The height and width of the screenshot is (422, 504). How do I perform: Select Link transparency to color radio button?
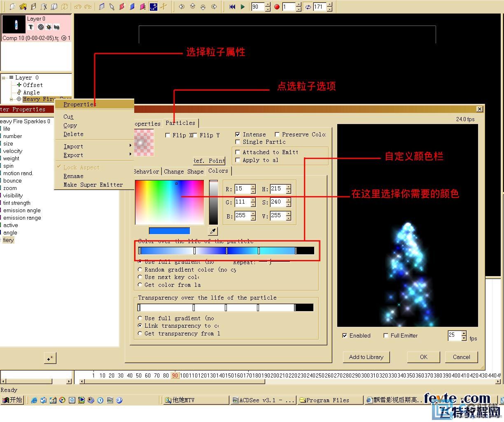(140, 326)
